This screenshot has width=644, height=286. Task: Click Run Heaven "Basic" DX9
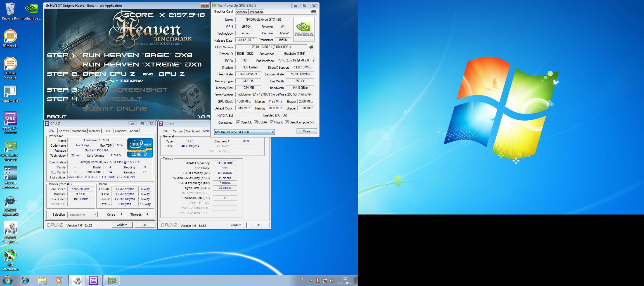point(137,55)
